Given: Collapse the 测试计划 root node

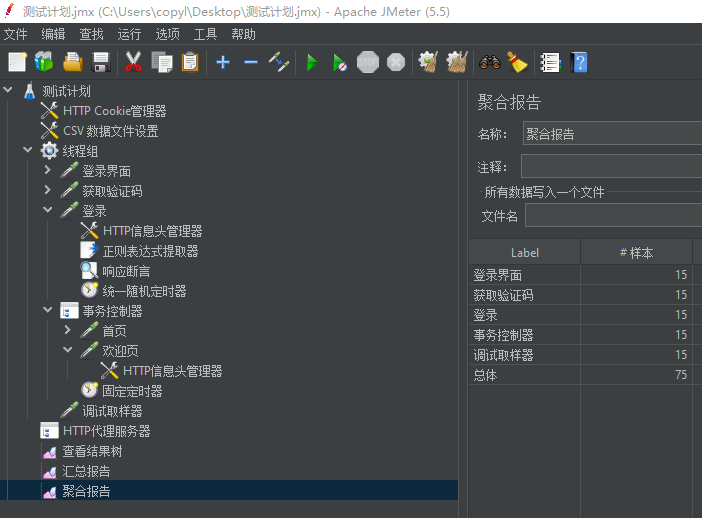Looking at the screenshot, I should pyautogui.click(x=8, y=89).
